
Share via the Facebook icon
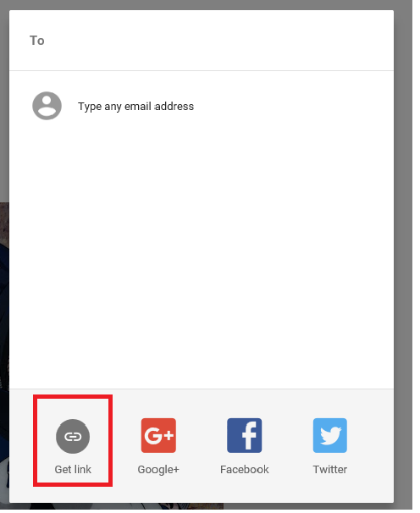(x=244, y=435)
